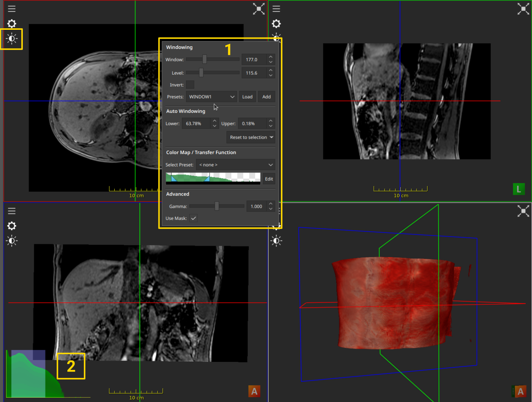532x402 pixels.
Task: Open gear settings in coronal view
Action: coord(12,226)
